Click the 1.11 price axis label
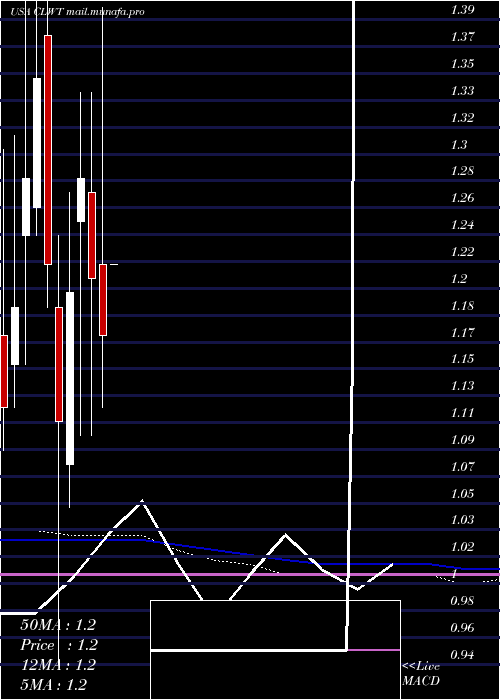Screen dimensions: 500x700 coord(462,412)
